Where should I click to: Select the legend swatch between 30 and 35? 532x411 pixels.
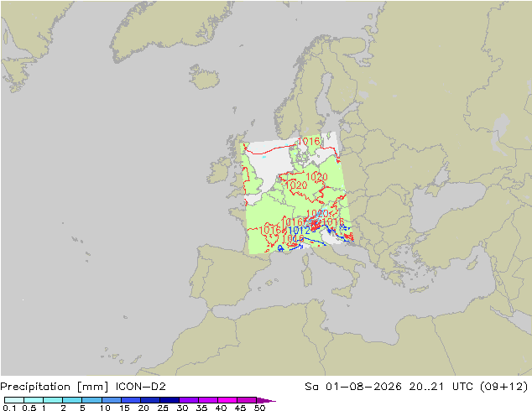189,400
